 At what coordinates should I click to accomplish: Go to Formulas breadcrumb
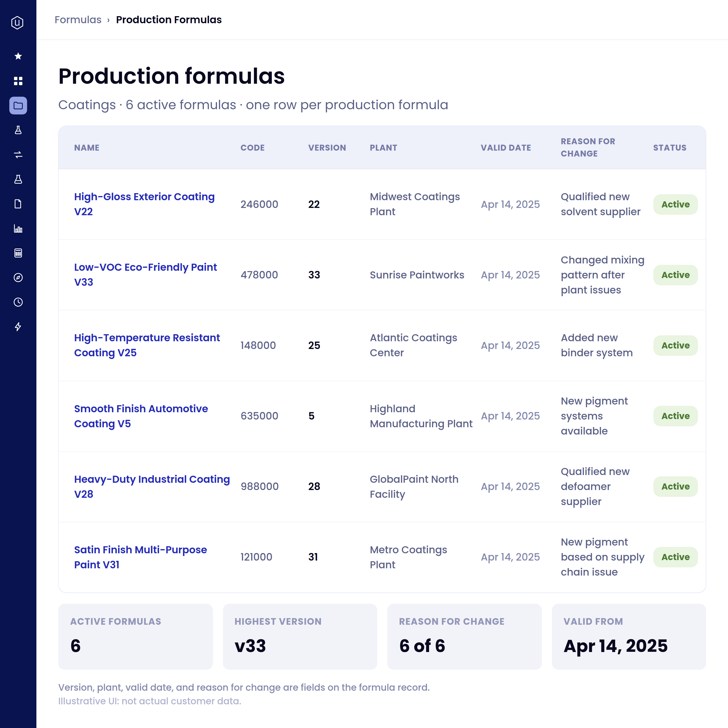tap(78, 20)
